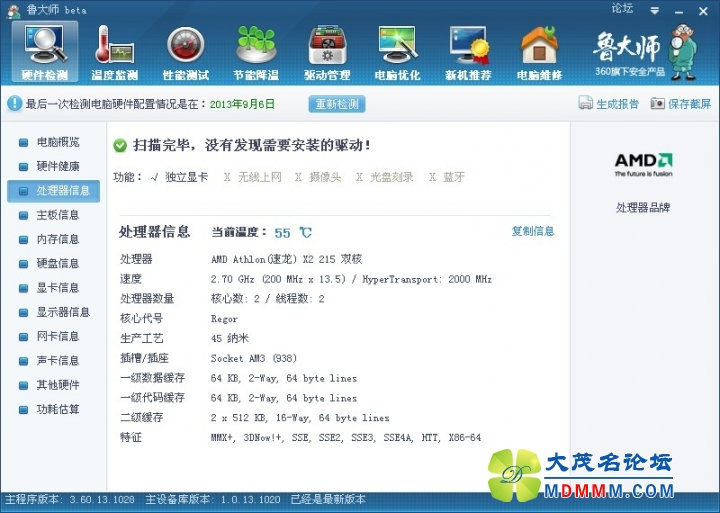Click the 2.70 GHz speed value
The image size is (720, 513).
pyautogui.click(x=351, y=279)
